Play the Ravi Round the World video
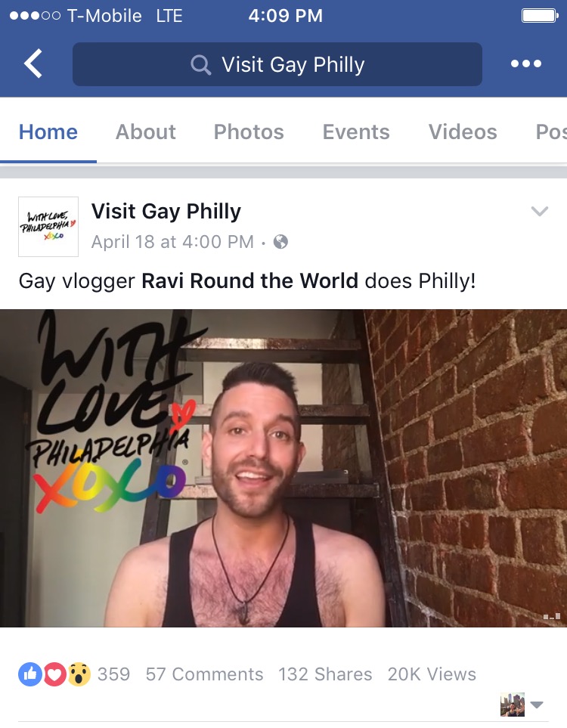 coord(283,468)
